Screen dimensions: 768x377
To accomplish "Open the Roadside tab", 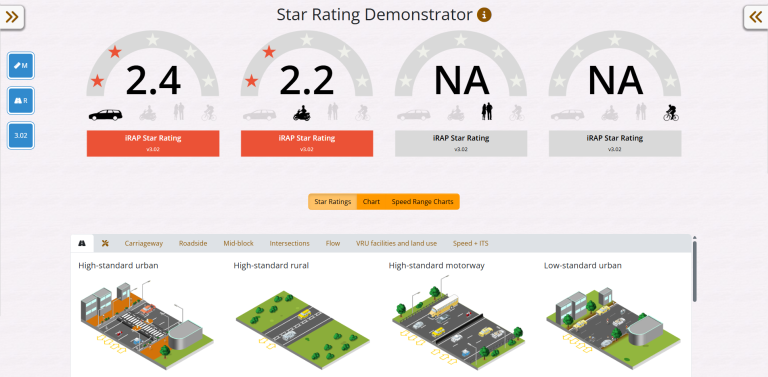I will coord(193,243).
